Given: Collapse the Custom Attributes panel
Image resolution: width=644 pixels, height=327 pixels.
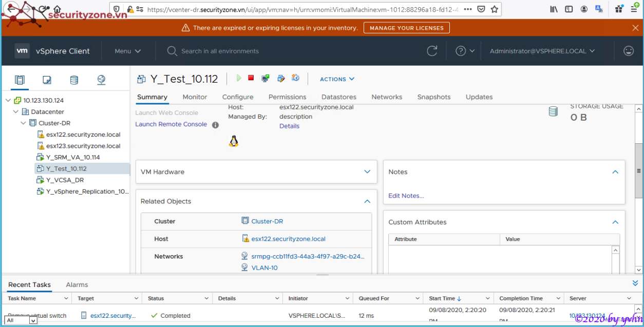Looking at the screenshot, I should pyautogui.click(x=615, y=222).
